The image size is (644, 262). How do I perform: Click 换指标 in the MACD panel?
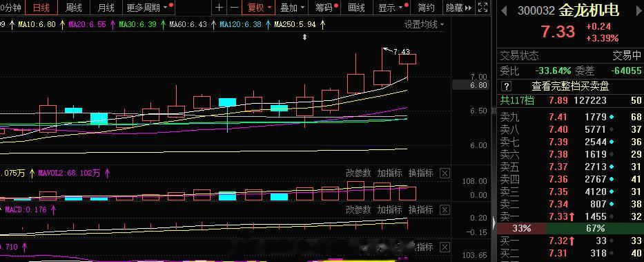(420, 209)
